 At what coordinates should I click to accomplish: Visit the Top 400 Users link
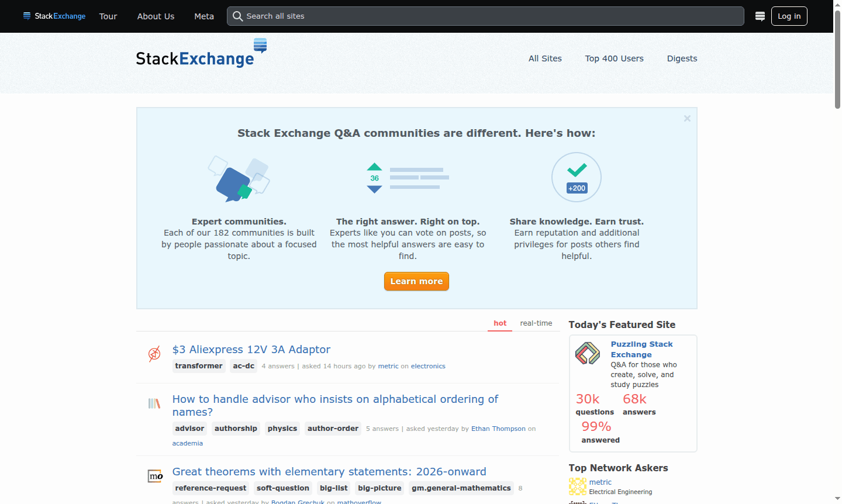(614, 58)
